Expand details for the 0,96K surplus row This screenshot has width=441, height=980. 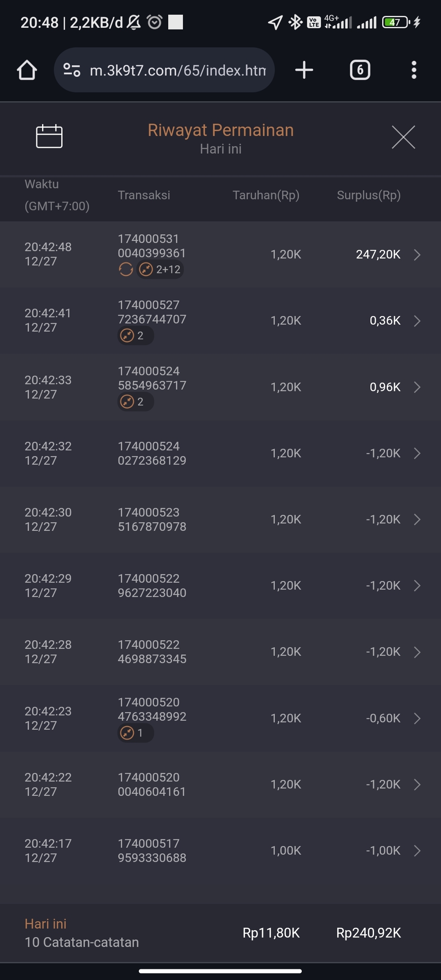click(x=417, y=387)
